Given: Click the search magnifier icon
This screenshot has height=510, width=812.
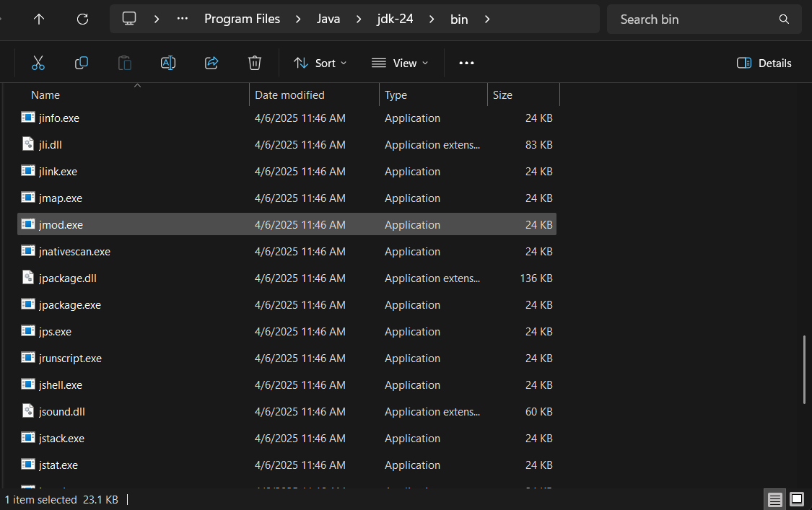Looking at the screenshot, I should 784,19.
